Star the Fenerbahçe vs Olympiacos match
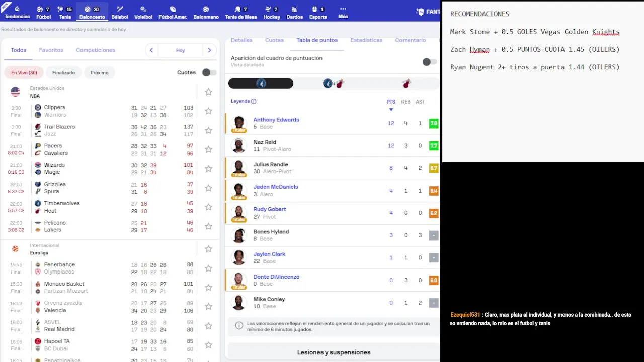Image resolution: width=644 pixels, height=362 pixels. [208, 268]
